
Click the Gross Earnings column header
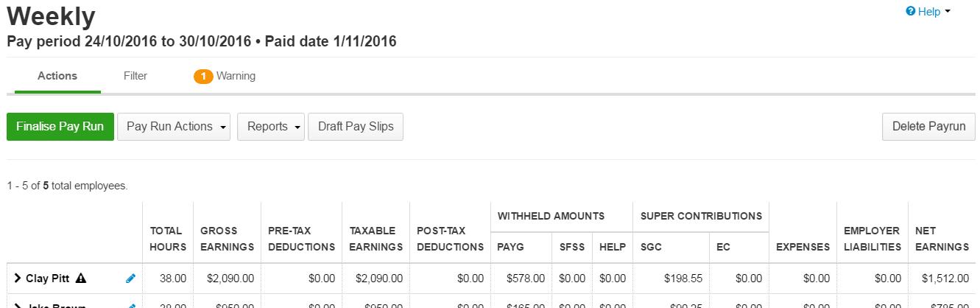(x=227, y=239)
